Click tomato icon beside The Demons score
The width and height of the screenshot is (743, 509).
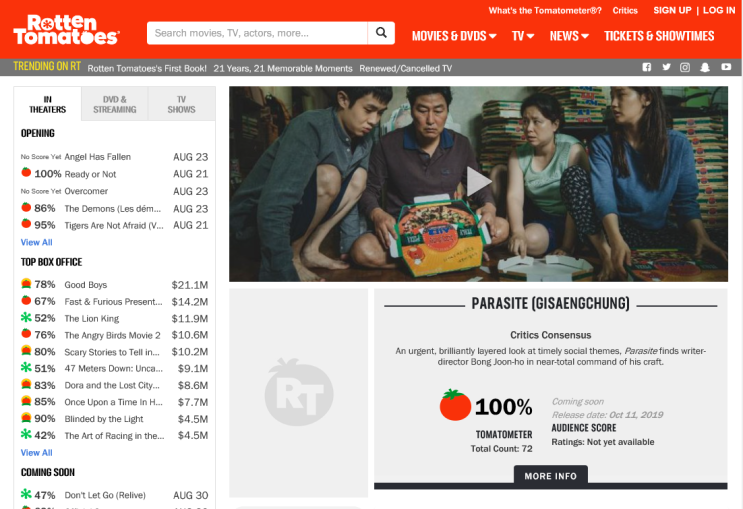(x=26, y=207)
